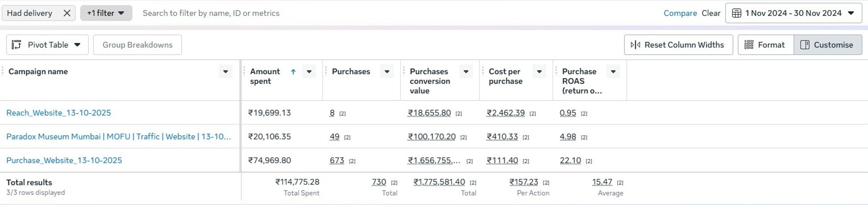Open Purchase ROAS column dropdown

[613, 72]
